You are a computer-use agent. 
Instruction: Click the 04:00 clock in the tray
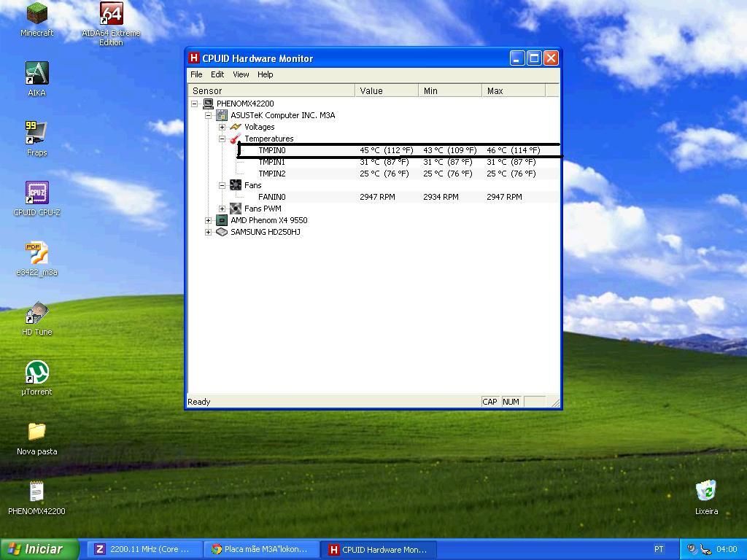727,549
